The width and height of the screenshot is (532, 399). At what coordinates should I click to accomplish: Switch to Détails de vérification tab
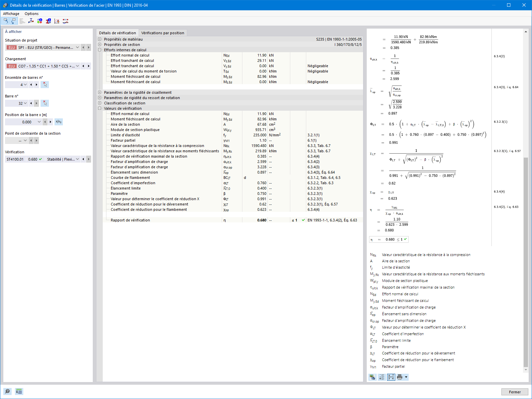coord(117,33)
